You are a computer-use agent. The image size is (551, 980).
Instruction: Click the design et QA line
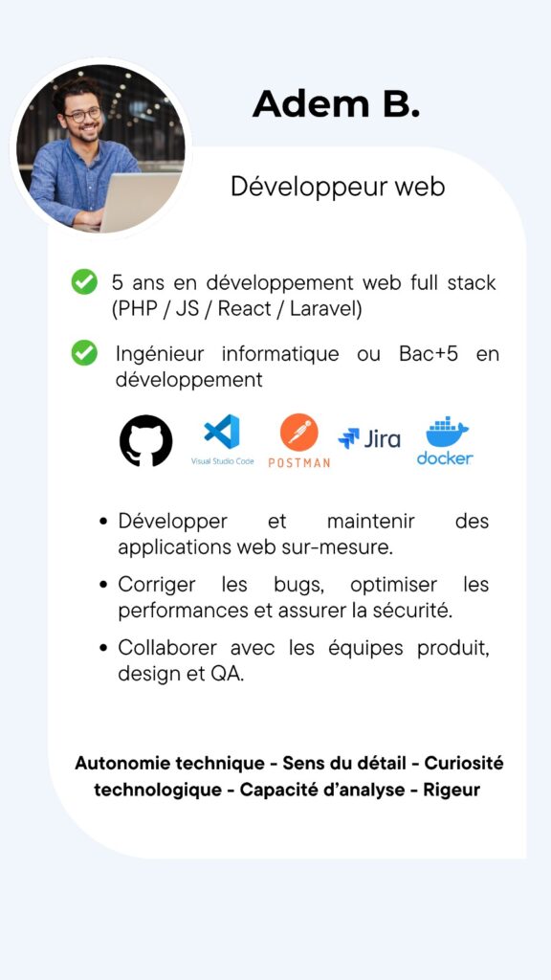click(181, 675)
